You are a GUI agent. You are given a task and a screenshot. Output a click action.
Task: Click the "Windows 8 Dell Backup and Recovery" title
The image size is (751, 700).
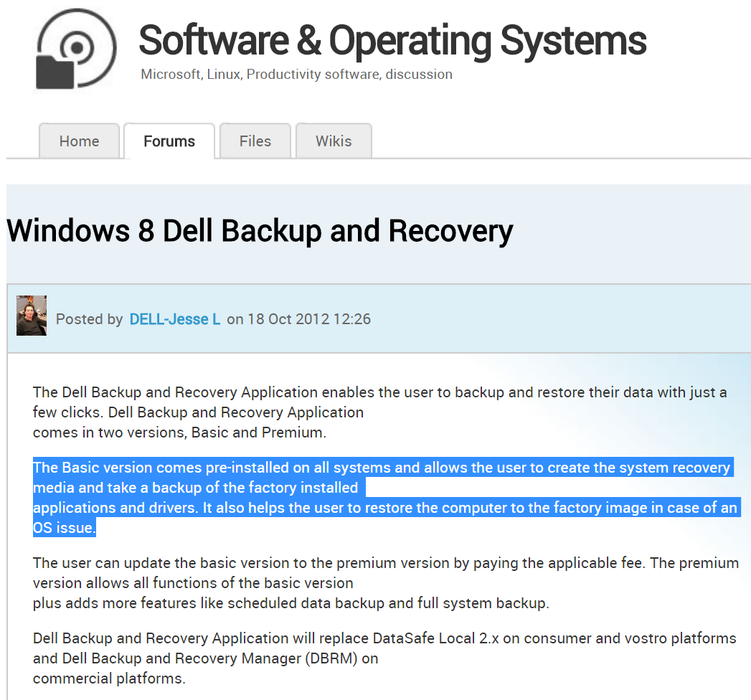(260, 231)
